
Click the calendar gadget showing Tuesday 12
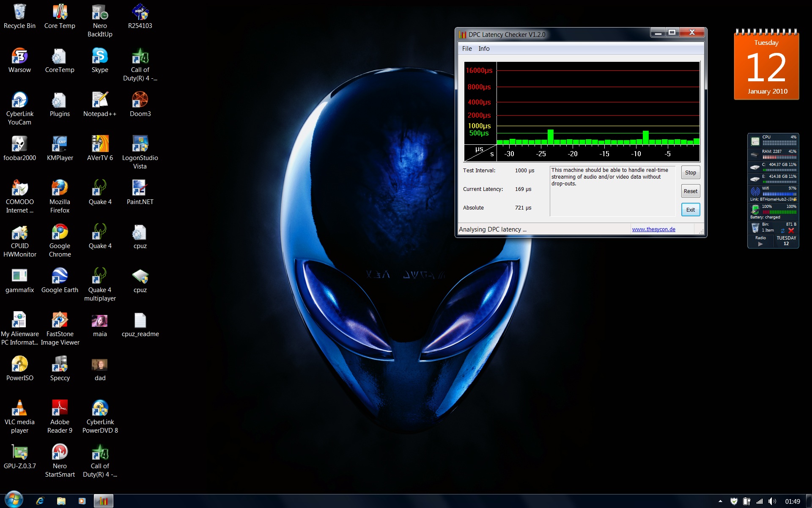pos(766,65)
